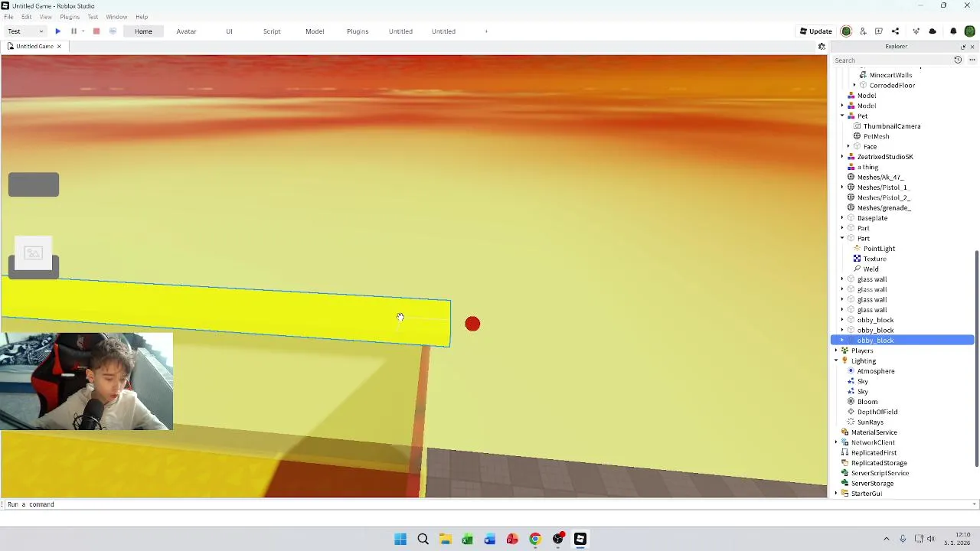
Task: Open the Edit menu
Action: pos(27,17)
